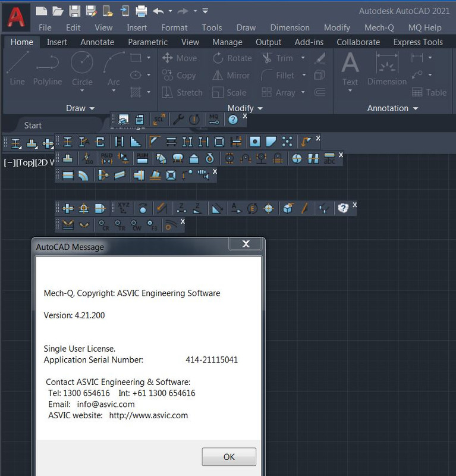The height and width of the screenshot is (476, 456).
Task: Open the Array dropdown arrow
Action: click(303, 92)
